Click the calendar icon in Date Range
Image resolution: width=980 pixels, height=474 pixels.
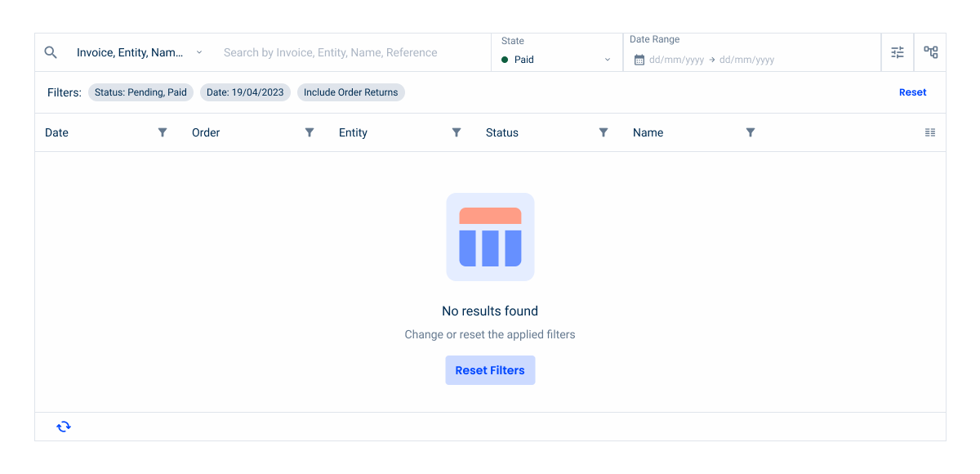(x=639, y=60)
